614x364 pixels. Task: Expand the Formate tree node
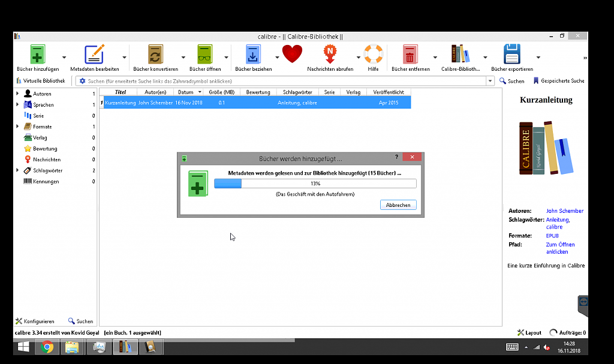click(17, 127)
